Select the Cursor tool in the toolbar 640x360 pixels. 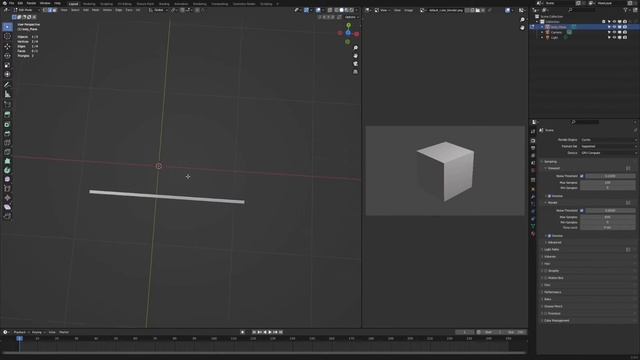[x=7, y=36]
